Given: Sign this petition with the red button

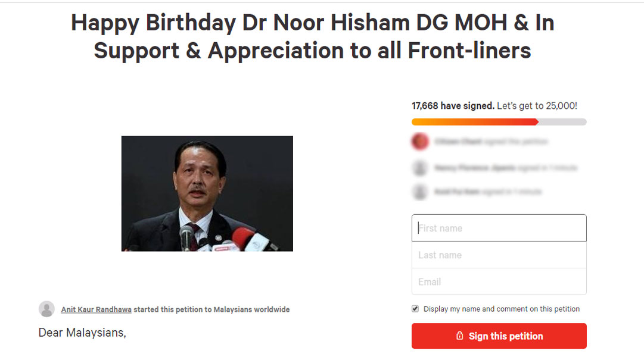Looking at the screenshot, I should (x=499, y=336).
